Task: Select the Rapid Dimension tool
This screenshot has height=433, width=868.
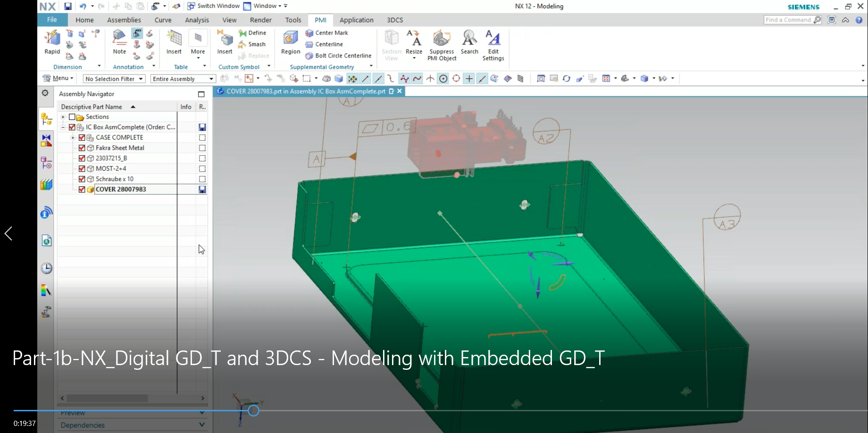Action: (x=52, y=42)
